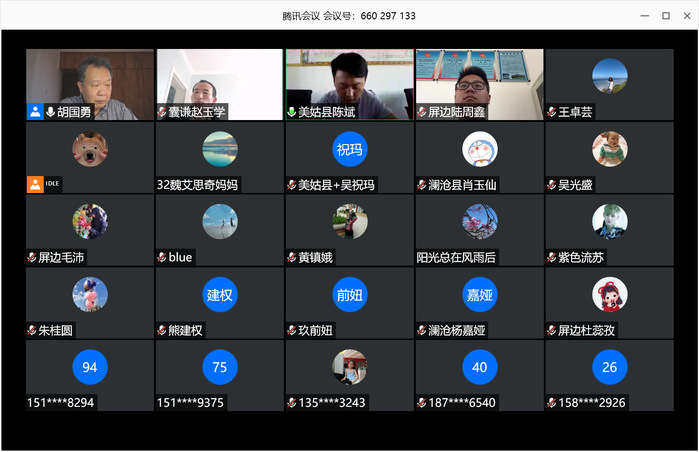Click 黄镇娥's avatar photo

(350, 222)
